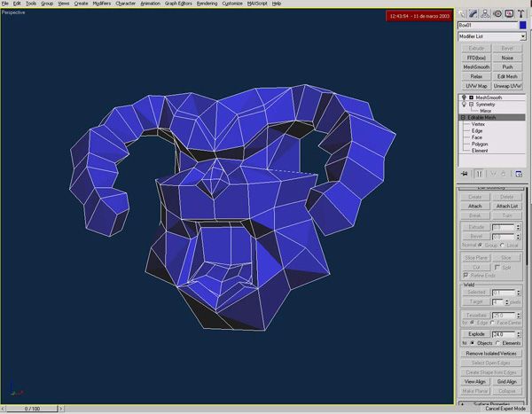Screen dimensions: 532x414
Task: Open the Graph Editors menu
Action: tap(178, 4)
